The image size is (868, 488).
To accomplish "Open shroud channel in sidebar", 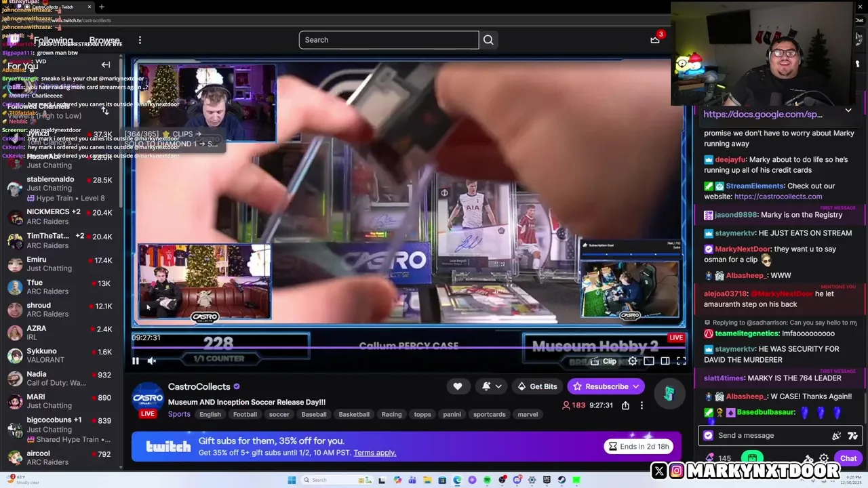I will pyautogui.click(x=61, y=310).
